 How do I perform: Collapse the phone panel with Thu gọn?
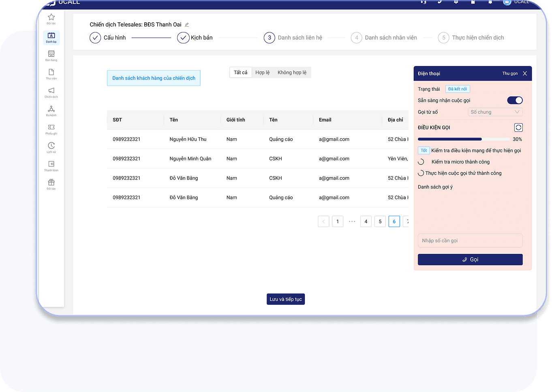click(510, 74)
